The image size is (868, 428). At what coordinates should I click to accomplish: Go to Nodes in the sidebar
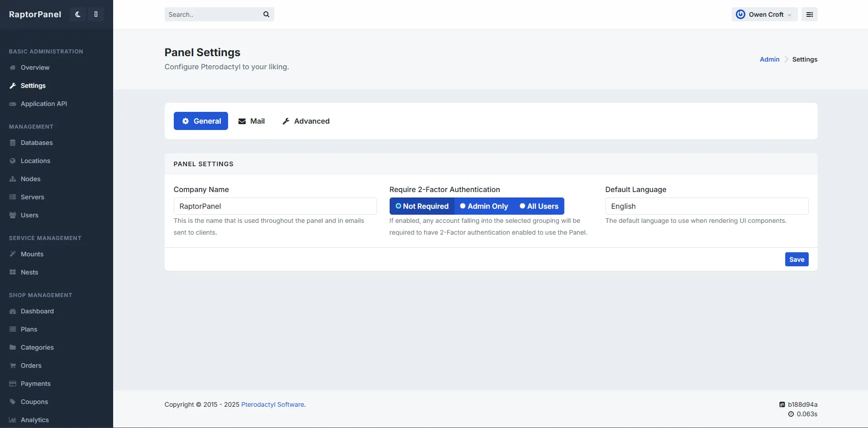(30, 179)
